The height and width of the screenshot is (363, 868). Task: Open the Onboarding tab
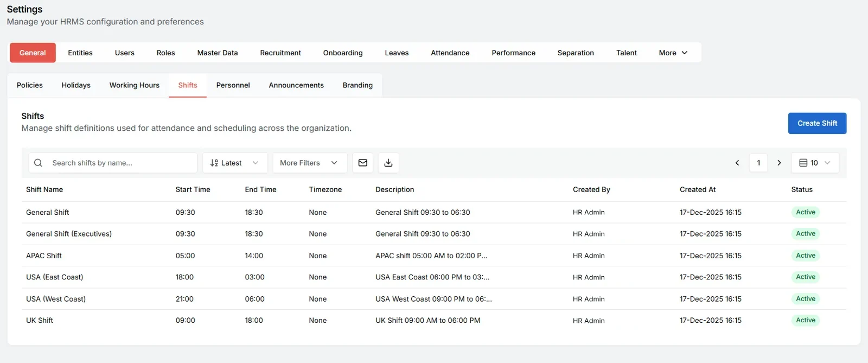point(343,53)
